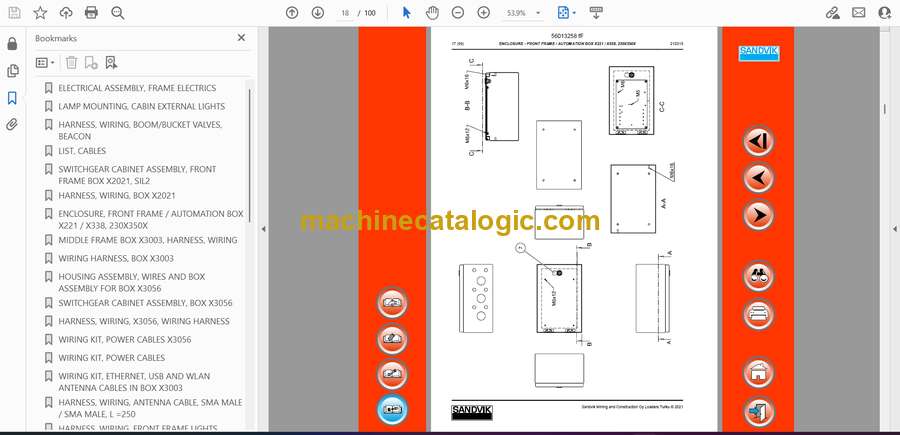Click the round Home button on the page
This screenshot has width=900, height=435.
pyautogui.click(x=758, y=372)
